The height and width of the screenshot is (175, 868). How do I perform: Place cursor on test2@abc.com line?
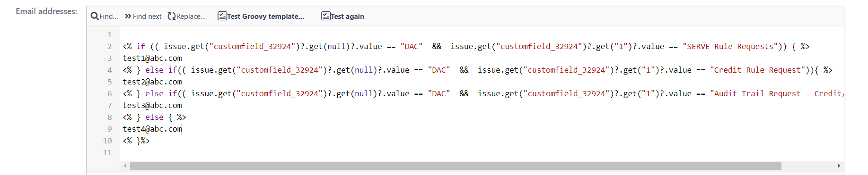click(x=152, y=82)
